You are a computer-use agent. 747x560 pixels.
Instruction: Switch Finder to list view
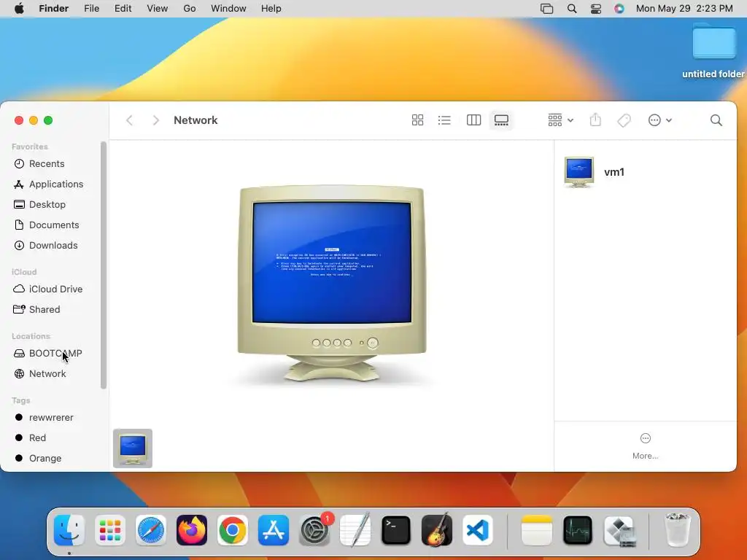444,120
